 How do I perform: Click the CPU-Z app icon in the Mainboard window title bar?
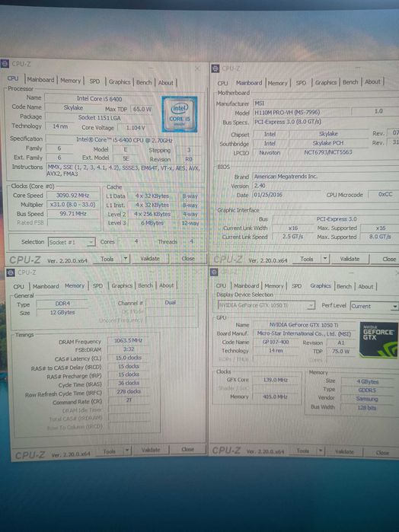[215, 68]
